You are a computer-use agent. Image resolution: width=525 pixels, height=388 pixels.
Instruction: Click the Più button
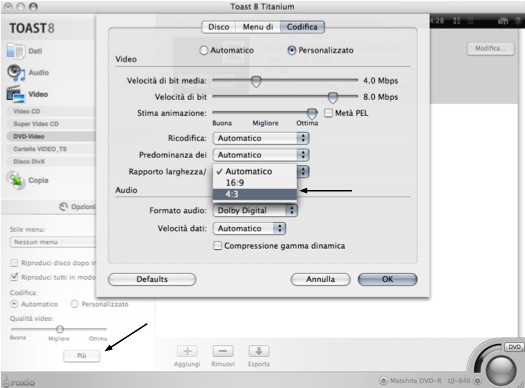click(82, 356)
